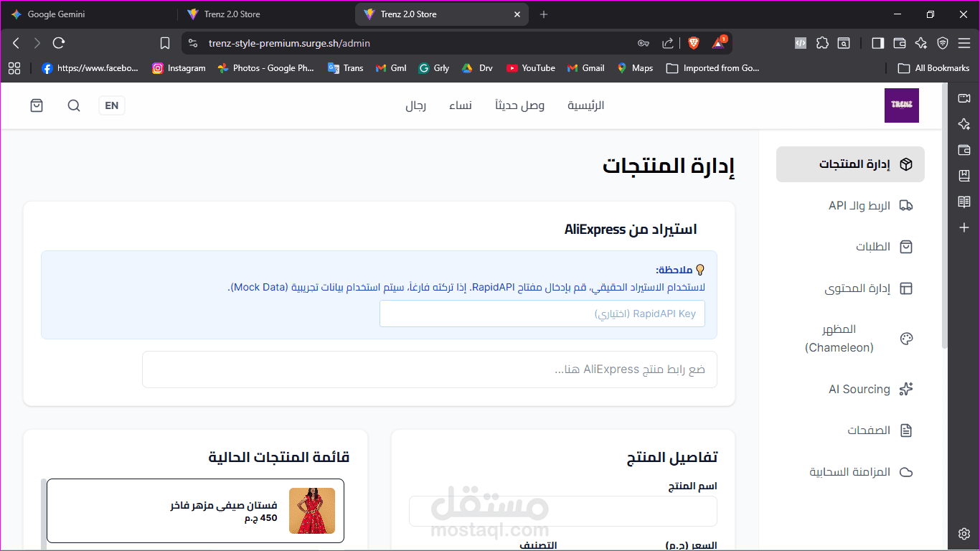Screen dimensions: 980x551
Task: Open the shopping bag cart icon
Action: pos(37,105)
